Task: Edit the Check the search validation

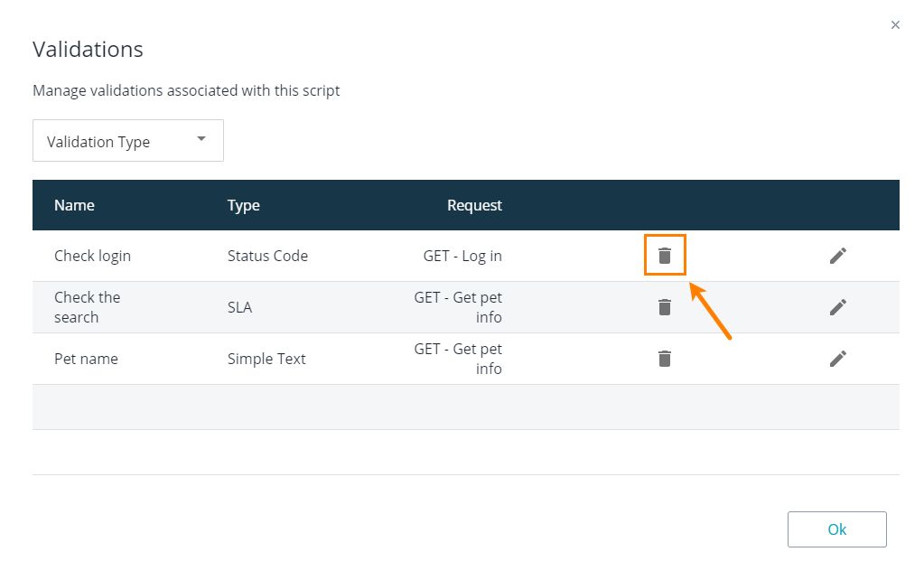Action: tap(837, 307)
